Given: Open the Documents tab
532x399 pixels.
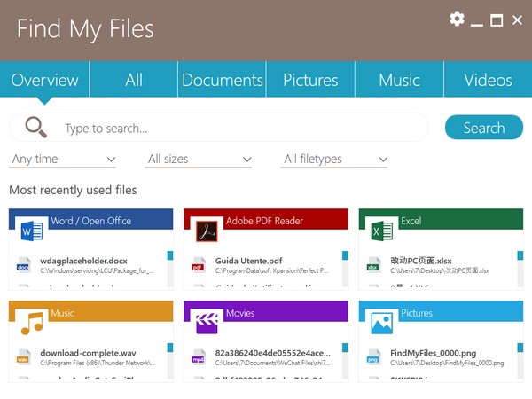Looking at the screenshot, I should point(223,80).
